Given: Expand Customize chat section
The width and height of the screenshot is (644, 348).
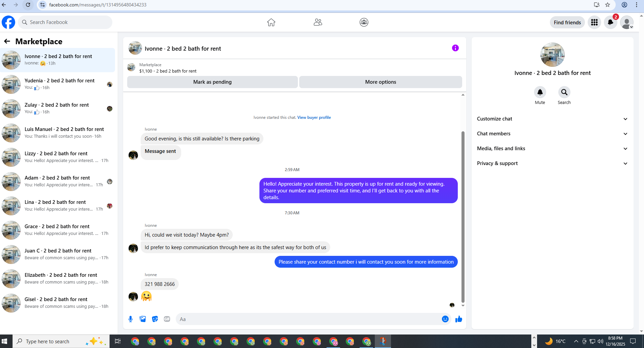Looking at the screenshot, I should point(552,119).
